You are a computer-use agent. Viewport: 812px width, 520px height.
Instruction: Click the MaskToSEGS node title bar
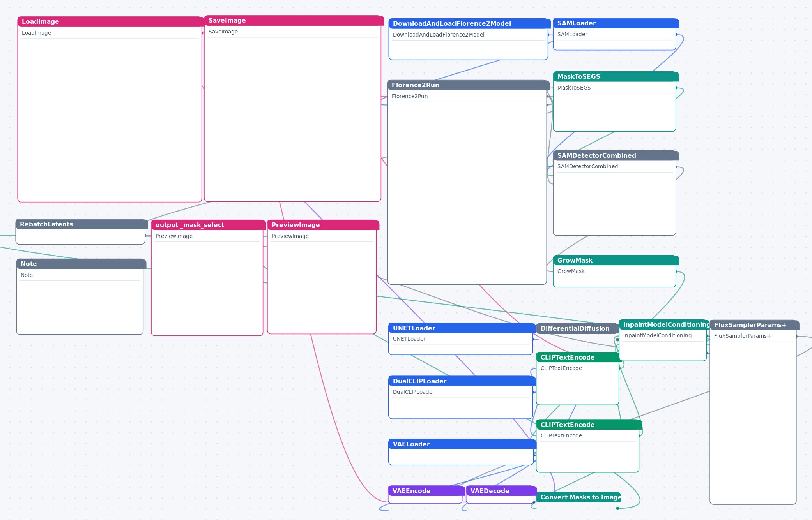coord(616,77)
